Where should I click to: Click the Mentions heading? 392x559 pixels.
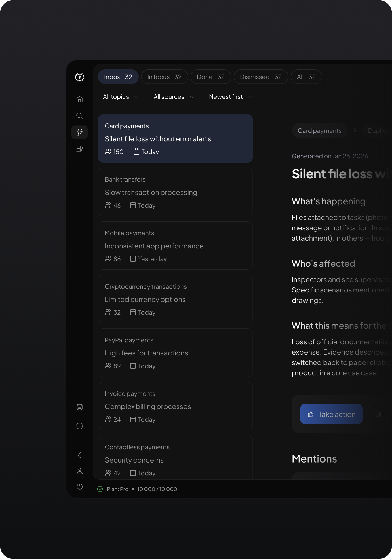click(314, 459)
